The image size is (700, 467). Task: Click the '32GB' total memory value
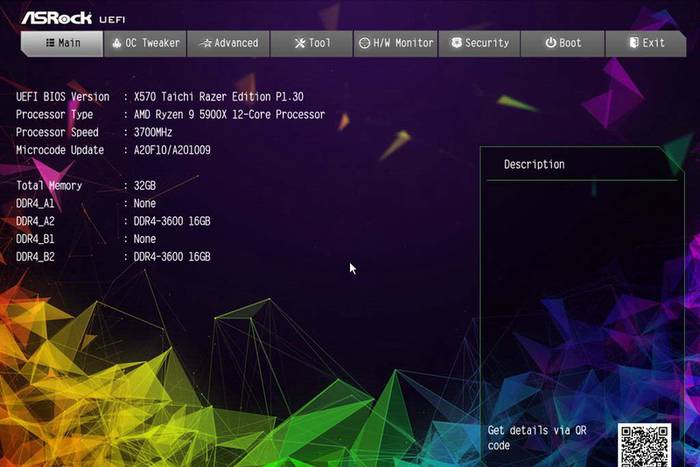click(145, 186)
